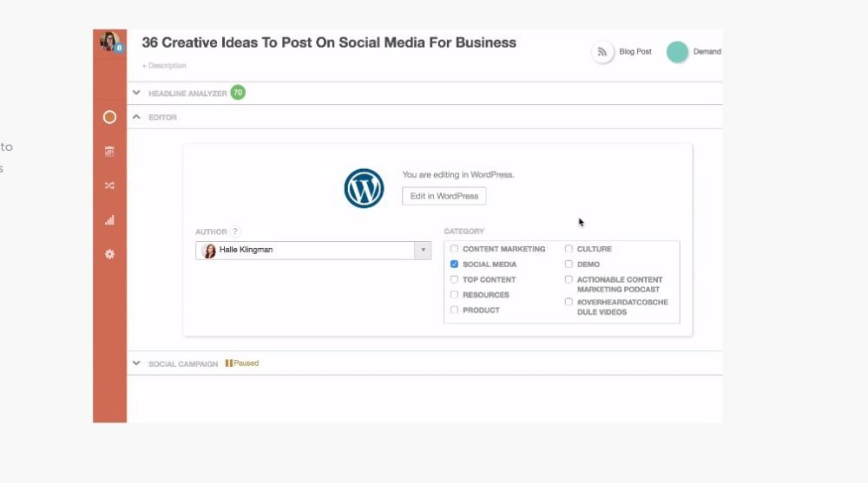Click the circle icon in the sidebar

109,117
